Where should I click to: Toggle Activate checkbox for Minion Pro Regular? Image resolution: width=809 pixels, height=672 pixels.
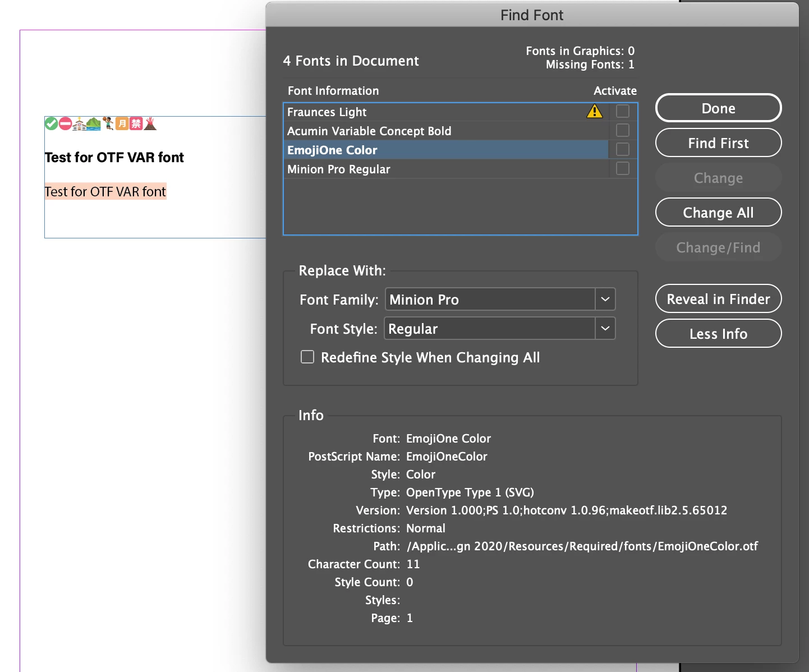pos(623,168)
